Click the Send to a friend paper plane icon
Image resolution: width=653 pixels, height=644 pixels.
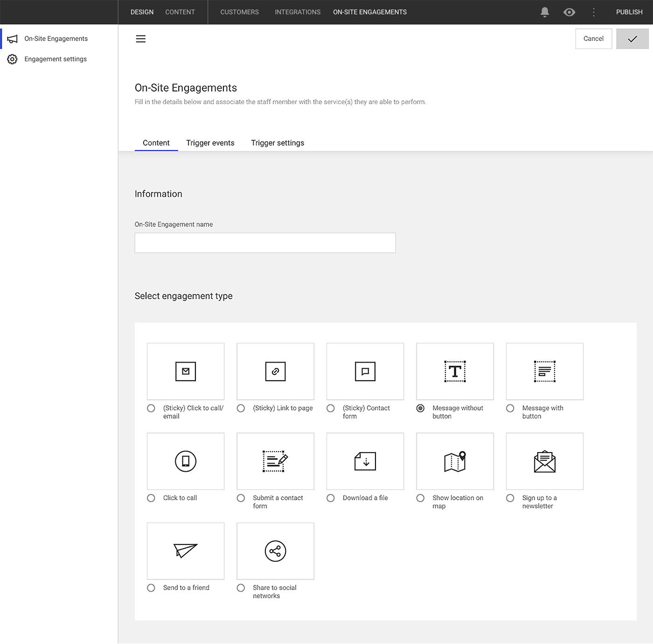[x=185, y=551]
